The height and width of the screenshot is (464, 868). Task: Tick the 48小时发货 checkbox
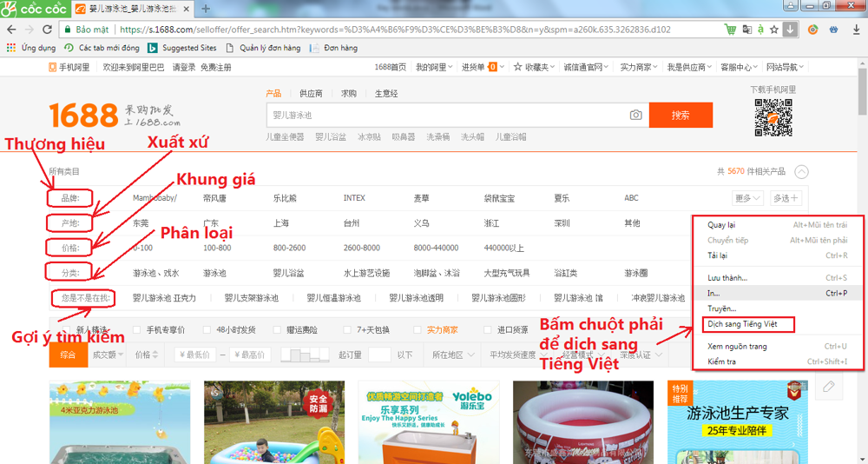click(207, 330)
